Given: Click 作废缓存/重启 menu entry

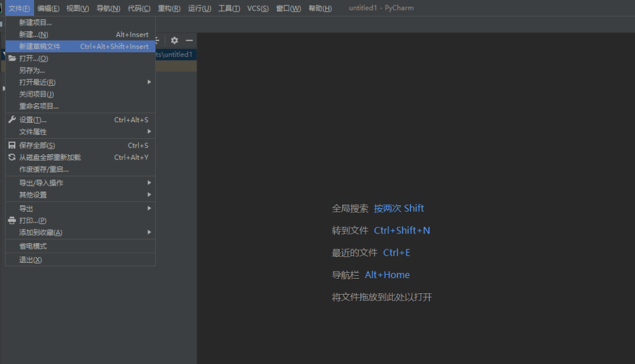Looking at the screenshot, I should (81, 169).
